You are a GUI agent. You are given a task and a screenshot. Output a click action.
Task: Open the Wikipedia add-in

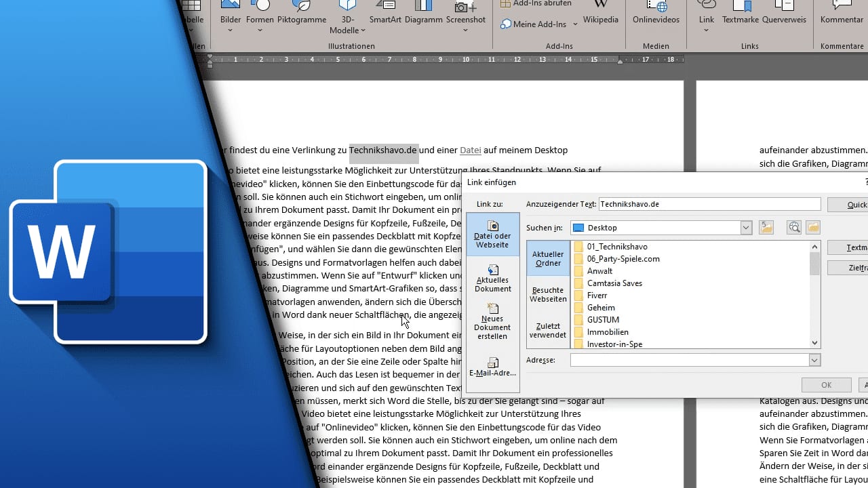[601, 14]
